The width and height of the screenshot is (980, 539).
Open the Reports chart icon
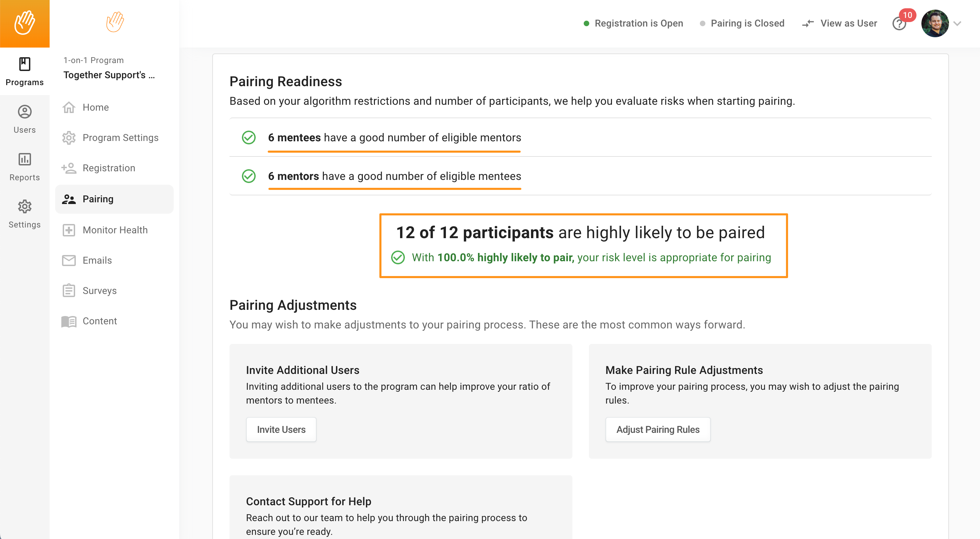pyautogui.click(x=25, y=159)
